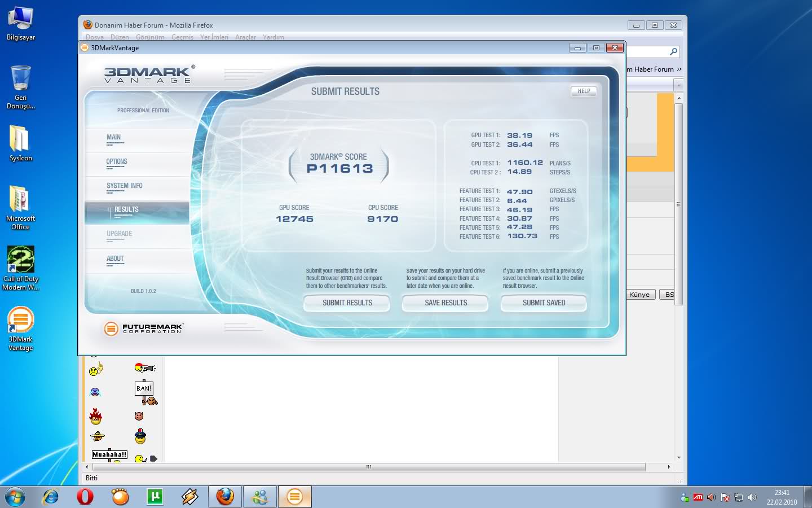Launch Opera browser from taskbar
Image resolution: width=812 pixels, height=508 pixels.
point(85,497)
